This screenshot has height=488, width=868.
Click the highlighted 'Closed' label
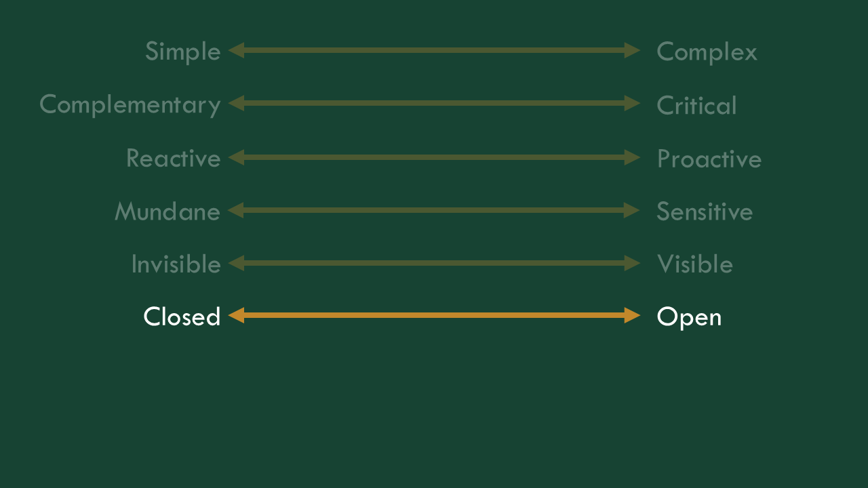click(x=182, y=317)
